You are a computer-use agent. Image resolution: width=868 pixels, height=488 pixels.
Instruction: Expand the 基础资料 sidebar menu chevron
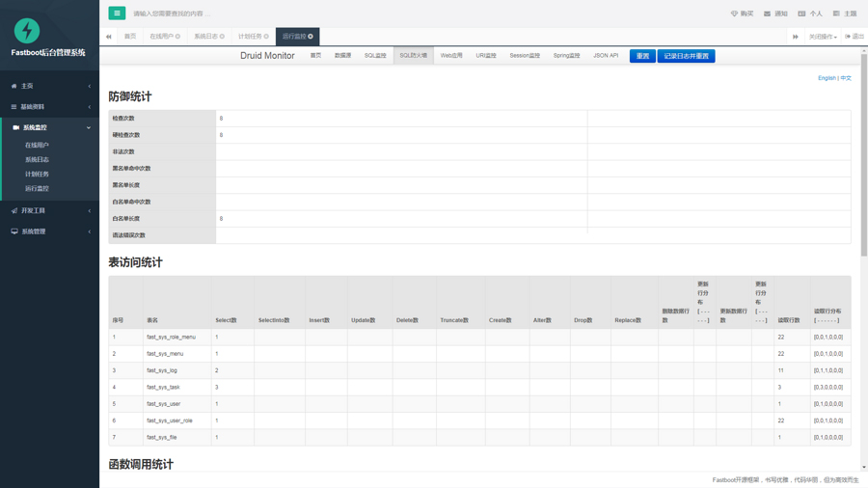point(89,107)
